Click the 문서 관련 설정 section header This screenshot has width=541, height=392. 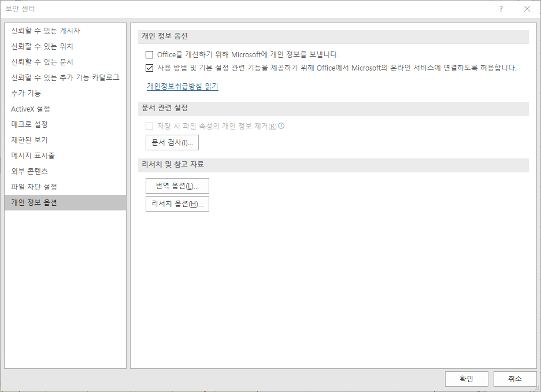pyautogui.click(x=165, y=108)
